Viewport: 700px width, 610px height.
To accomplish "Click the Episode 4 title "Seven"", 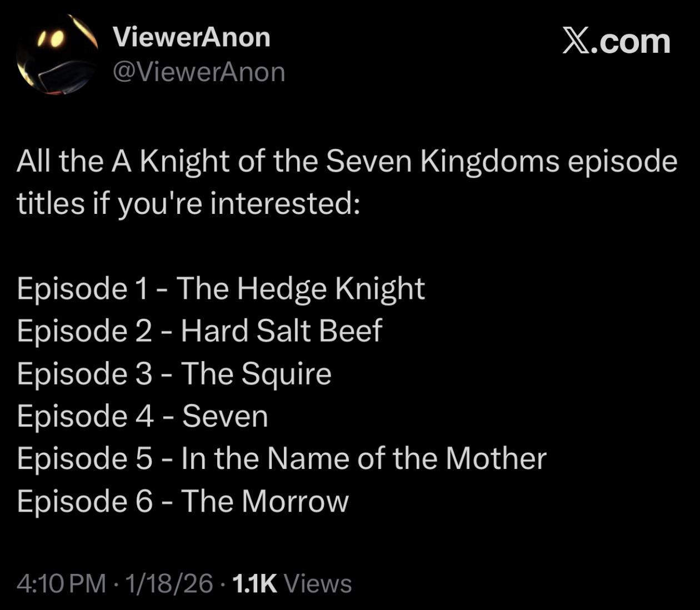I will coord(225,416).
